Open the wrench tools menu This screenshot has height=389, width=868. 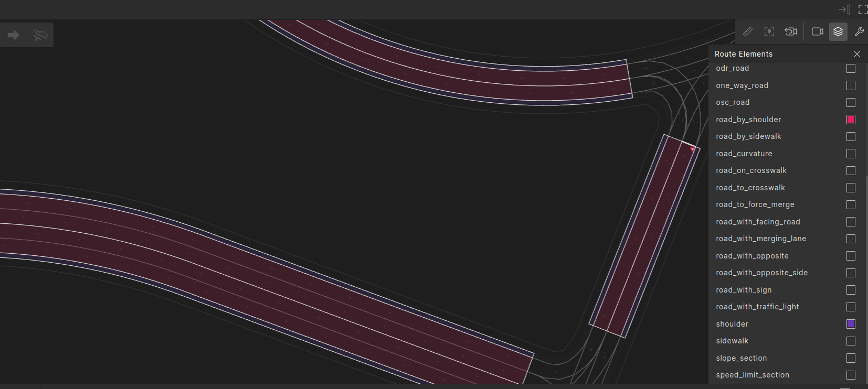(x=859, y=31)
